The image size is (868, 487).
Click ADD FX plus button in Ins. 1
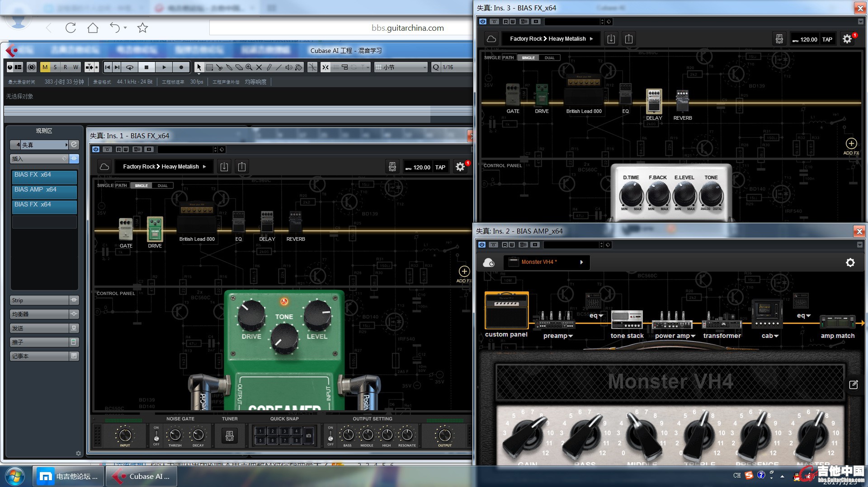pyautogui.click(x=464, y=271)
